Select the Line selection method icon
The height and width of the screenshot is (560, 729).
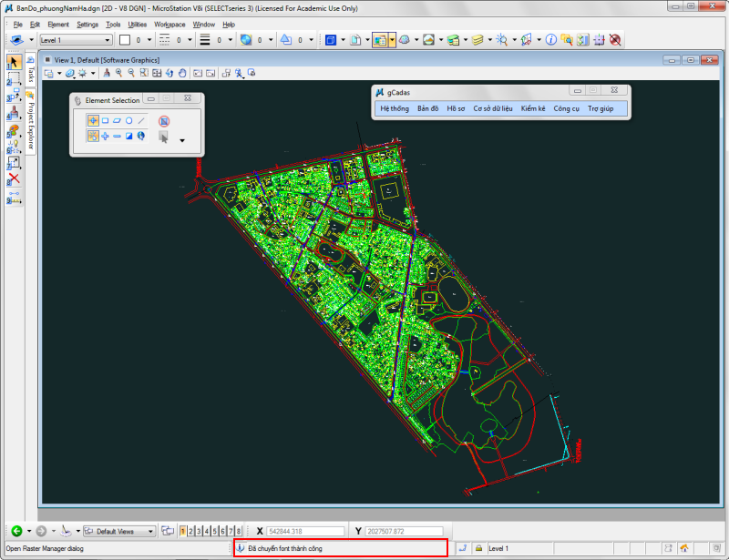pyautogui.click(x=141, y=120)
